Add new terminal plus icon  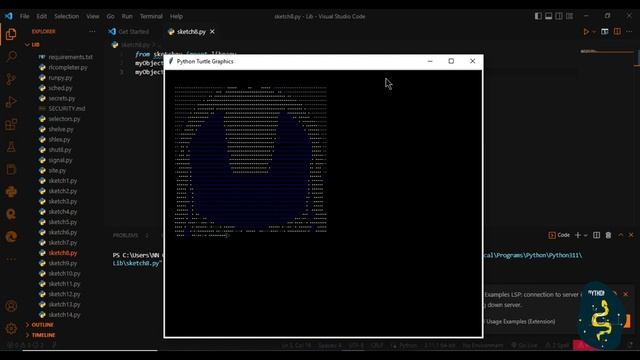click(578, 235)
